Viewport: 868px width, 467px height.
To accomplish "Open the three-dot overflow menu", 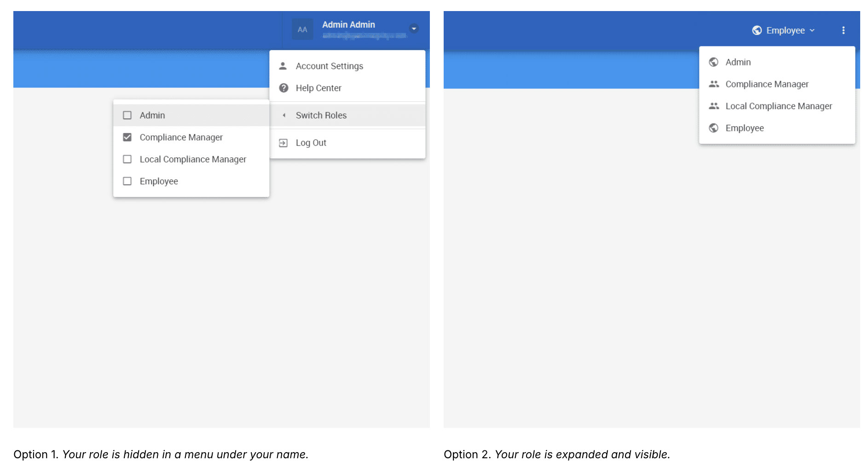I will click(x=843, y=30).
